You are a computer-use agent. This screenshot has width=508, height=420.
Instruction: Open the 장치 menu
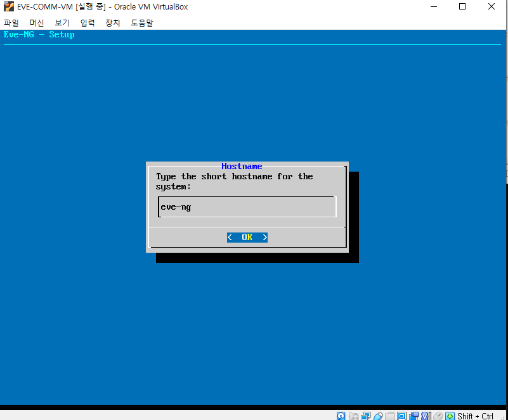(112, 23)
